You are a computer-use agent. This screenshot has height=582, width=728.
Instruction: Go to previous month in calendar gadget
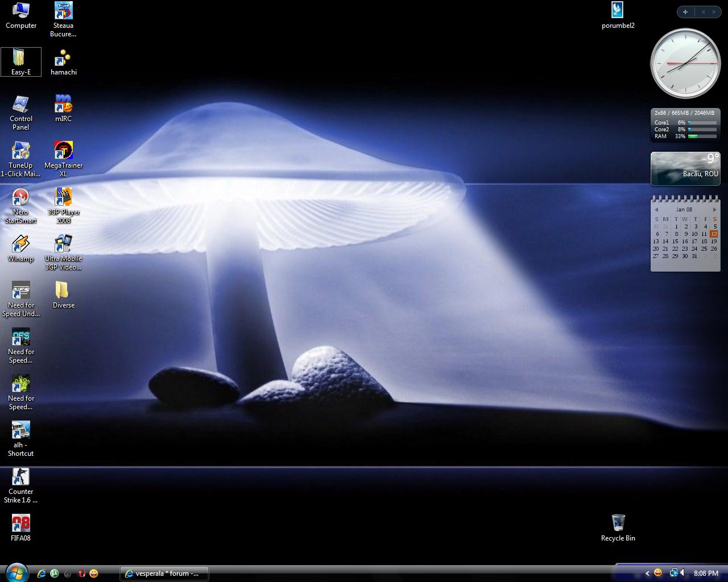pos(656,210)
